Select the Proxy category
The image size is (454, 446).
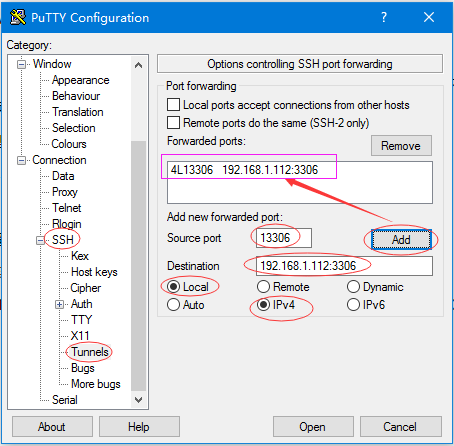coord(65,192)
